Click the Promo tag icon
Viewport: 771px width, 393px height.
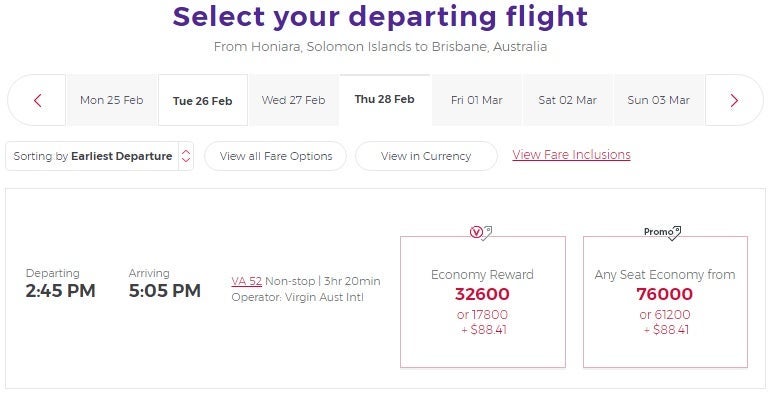pos(663,232)
